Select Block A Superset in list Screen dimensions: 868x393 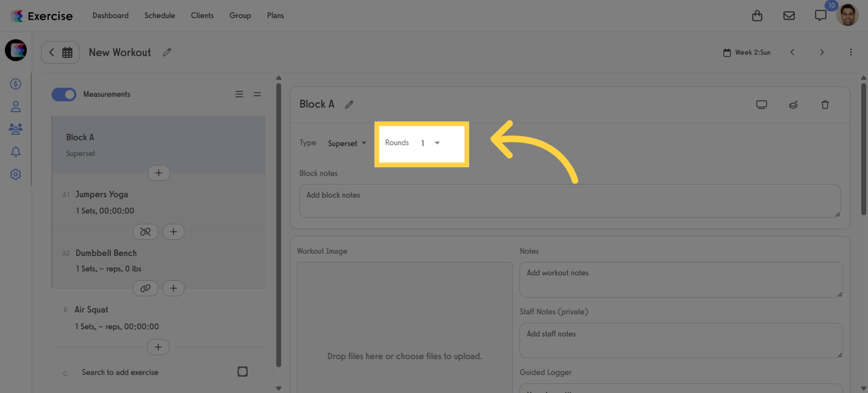click(x=159, y=144)
